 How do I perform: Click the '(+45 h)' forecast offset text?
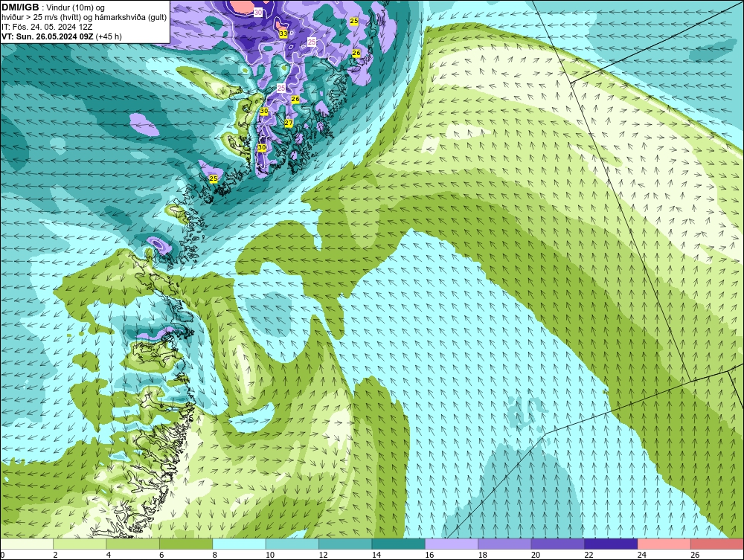point(109,36)
